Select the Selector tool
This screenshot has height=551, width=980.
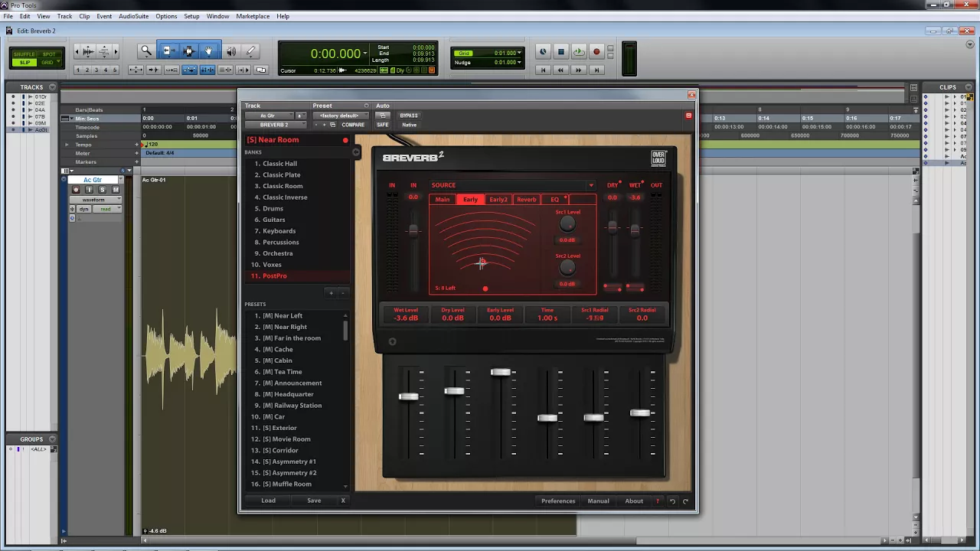coord(188,51)
